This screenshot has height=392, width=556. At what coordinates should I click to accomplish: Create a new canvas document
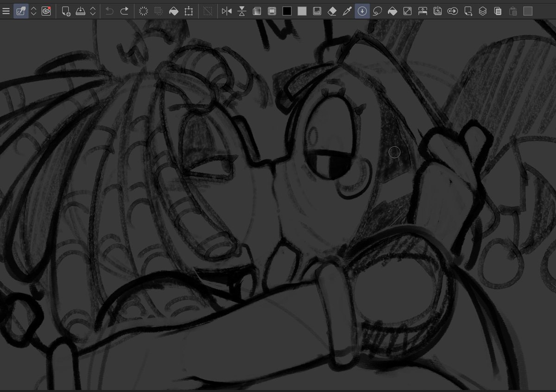(x=66, y=11)
